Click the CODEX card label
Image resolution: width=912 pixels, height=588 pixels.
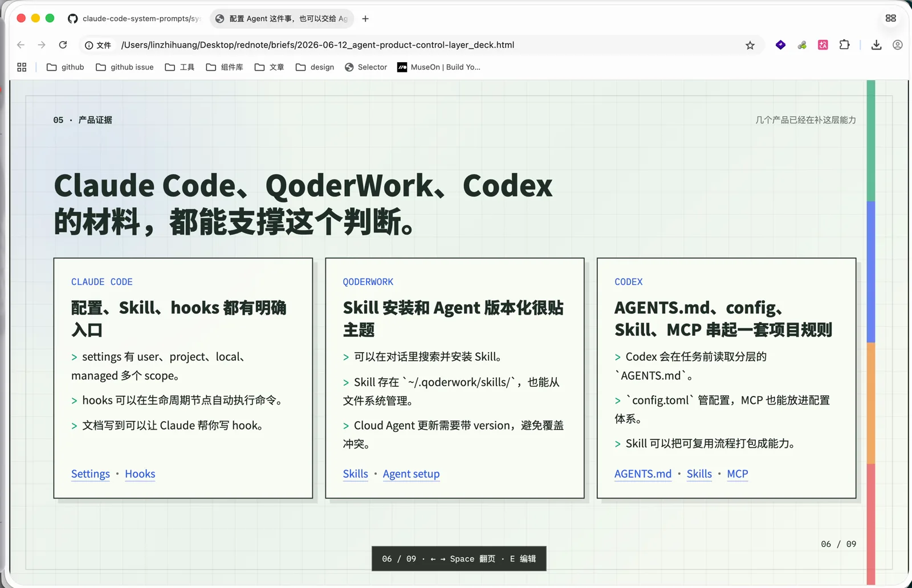629,282
